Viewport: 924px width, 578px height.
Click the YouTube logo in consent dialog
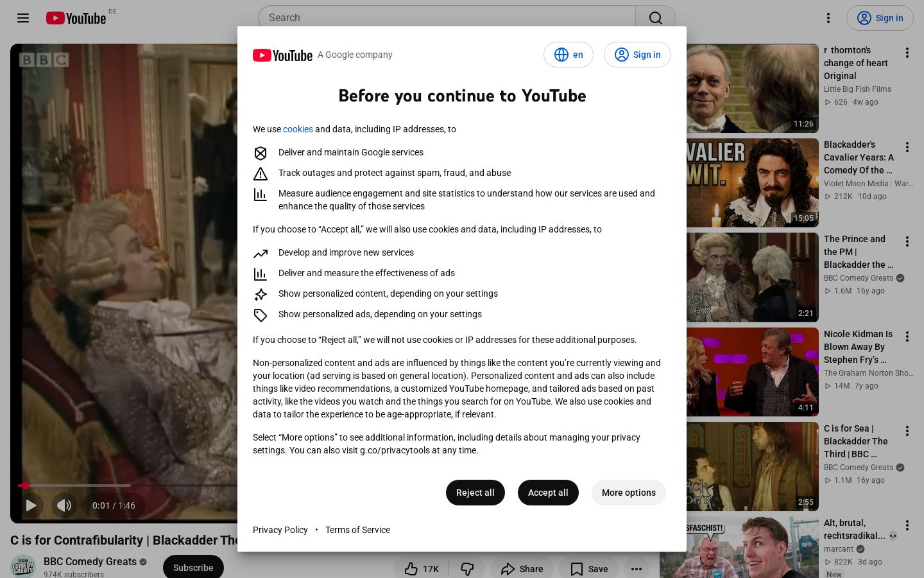(282, 55)
